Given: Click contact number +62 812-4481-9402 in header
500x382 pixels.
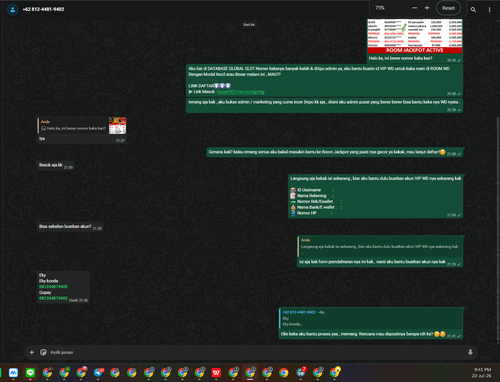Looking at the screenshot, I should click(x=43, y=9).
